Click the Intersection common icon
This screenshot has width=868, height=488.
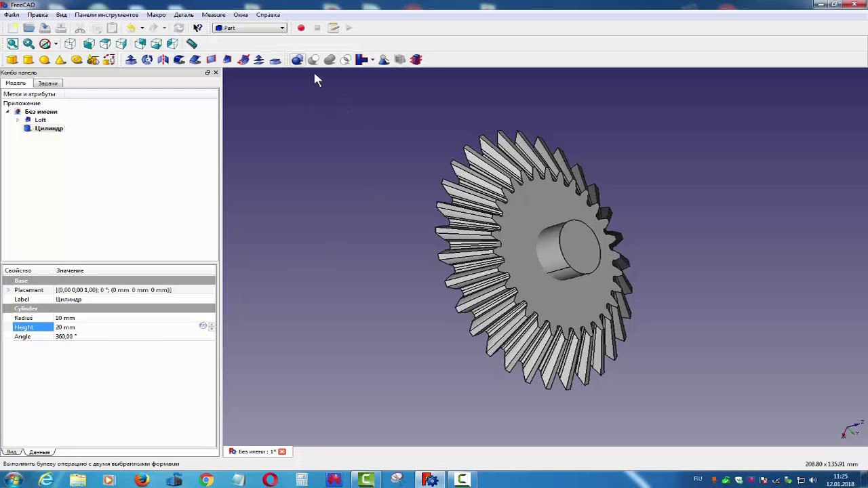click(346, 60)
